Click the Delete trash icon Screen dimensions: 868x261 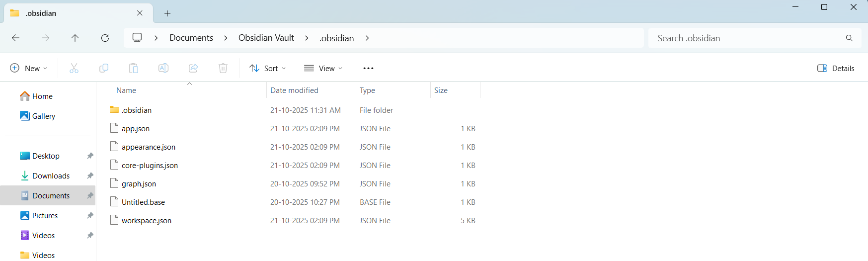coord(223,68)
